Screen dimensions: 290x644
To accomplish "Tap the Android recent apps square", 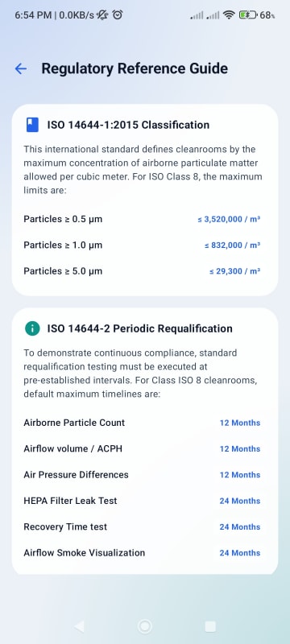I will (x=210, y=626).
